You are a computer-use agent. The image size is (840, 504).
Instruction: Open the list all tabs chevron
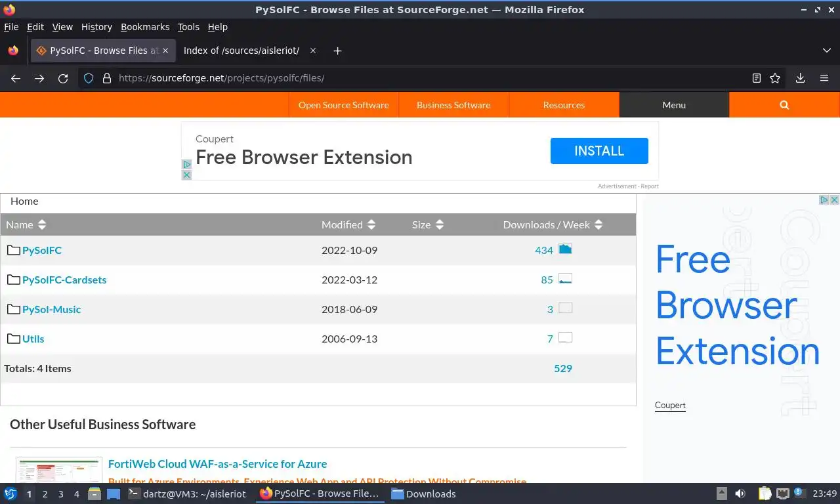point(826,51)
